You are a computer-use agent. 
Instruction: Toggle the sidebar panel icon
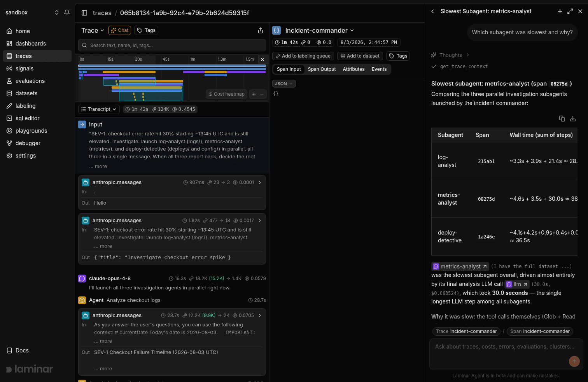pyautogui.click(x=84, y=13)
